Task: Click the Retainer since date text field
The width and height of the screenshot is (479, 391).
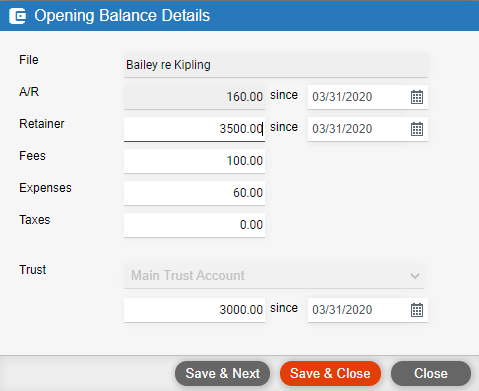Action: point(358,129)
